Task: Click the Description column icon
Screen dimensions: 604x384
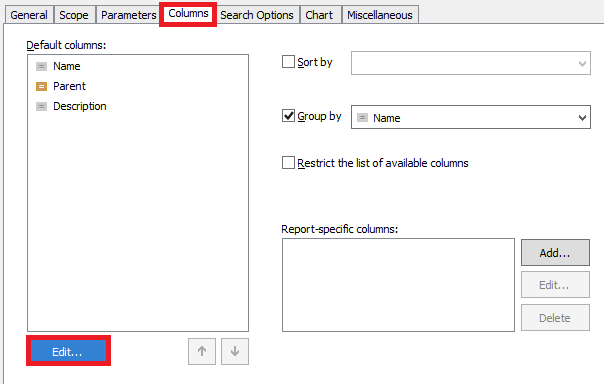Action: click(41, 106)
